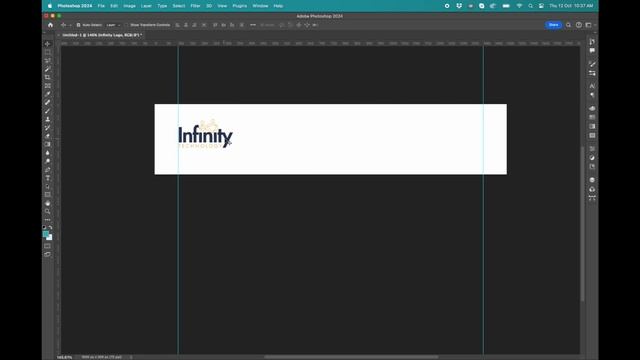The height and width of the screenshot is (360, 640).
Task: Select the Untitled-1 document tab
Action: click(102, 35)
